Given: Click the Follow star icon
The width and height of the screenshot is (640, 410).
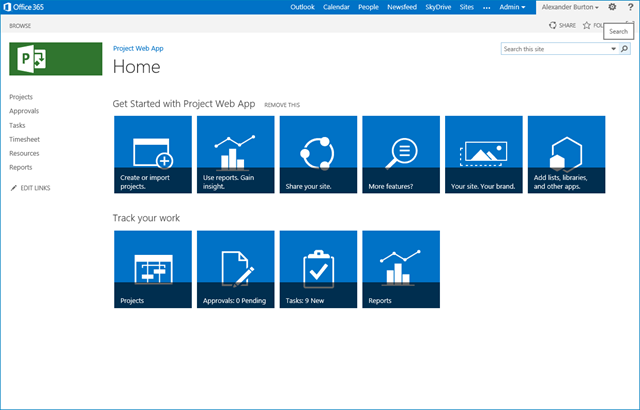Looking at the screenshot, I should coord(587,25).
